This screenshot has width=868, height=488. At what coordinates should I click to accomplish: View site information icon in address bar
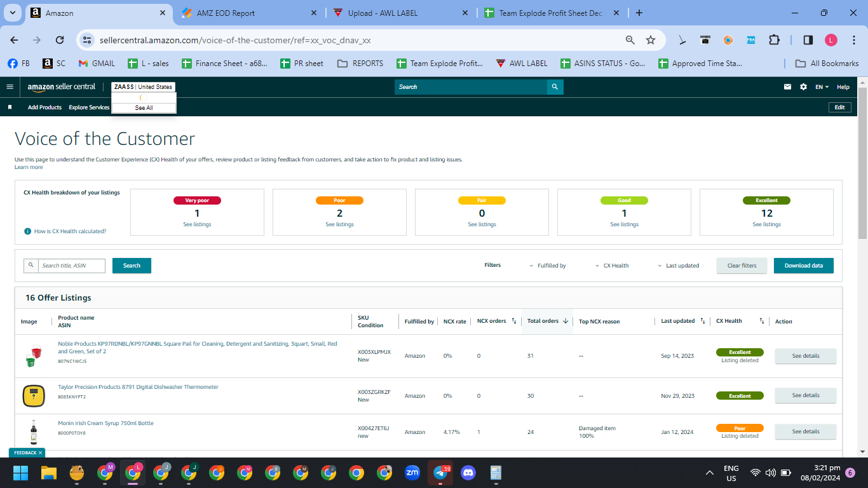pos(87,40)
